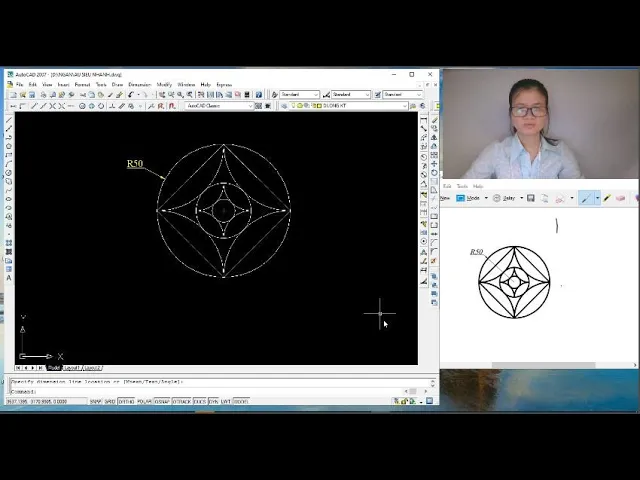Screen dimensions: 640x480
Task: Open the AutoCAD Classic workspace dropdown
Action: (218, 105)
